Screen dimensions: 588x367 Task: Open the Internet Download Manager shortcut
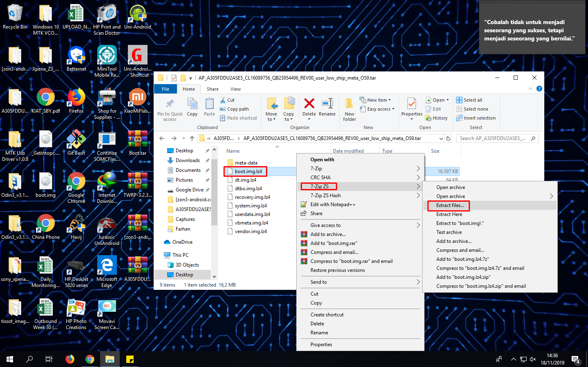pos(107,188)
